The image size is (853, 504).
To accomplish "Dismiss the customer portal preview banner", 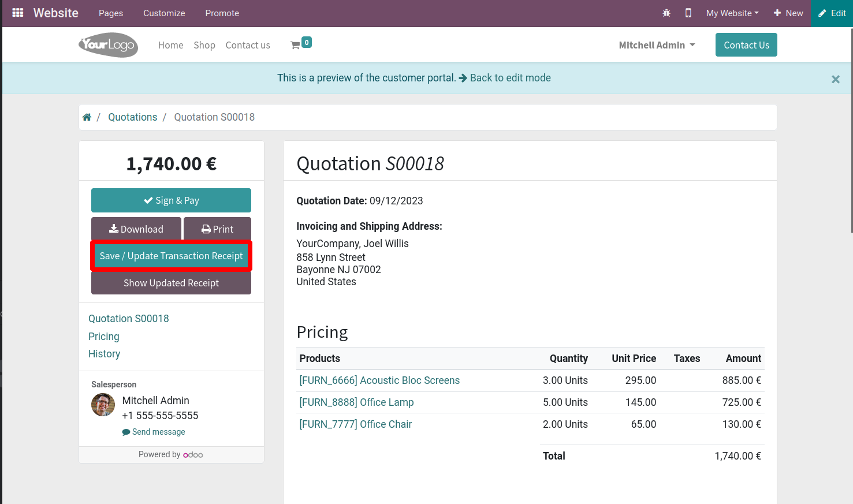I will (x=835, y=79).
